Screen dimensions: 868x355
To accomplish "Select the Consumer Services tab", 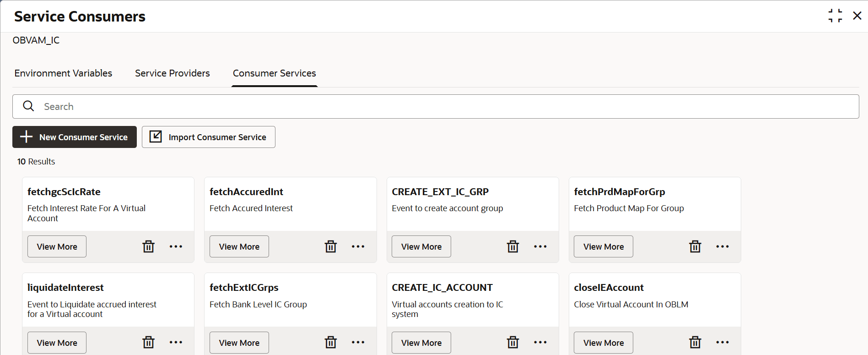I will (x=275, y=73).
